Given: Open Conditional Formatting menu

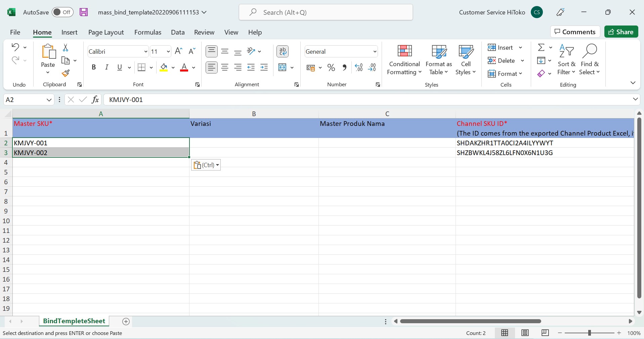Looking at the screenshot, I should [x=404, y=60].
